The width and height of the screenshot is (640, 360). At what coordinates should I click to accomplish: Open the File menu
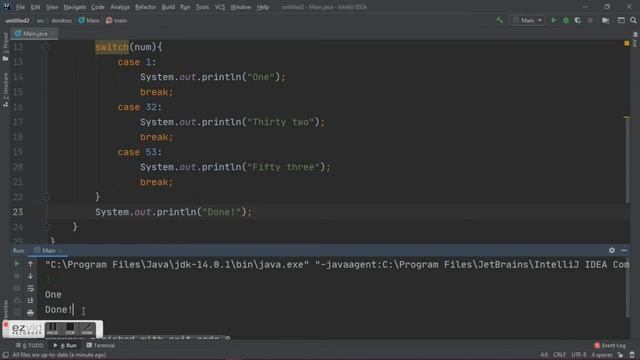pyautogui.click(x=20, y=7)
